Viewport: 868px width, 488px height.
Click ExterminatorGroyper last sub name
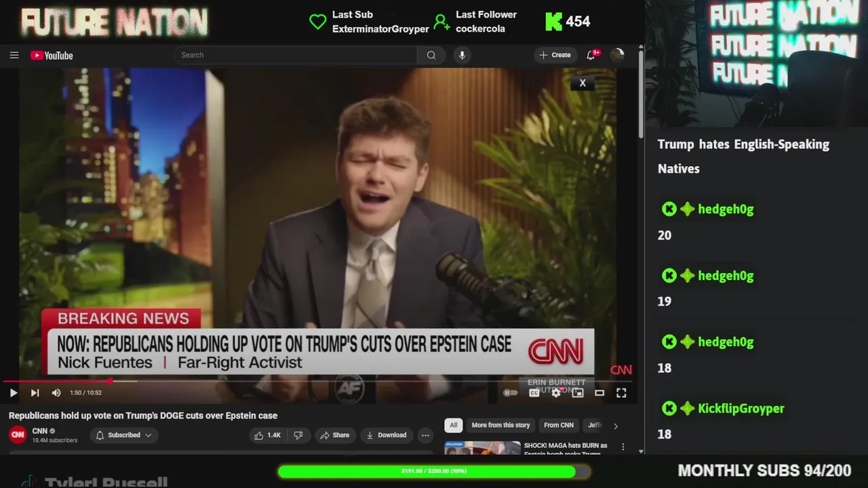[x=380, y=29]
